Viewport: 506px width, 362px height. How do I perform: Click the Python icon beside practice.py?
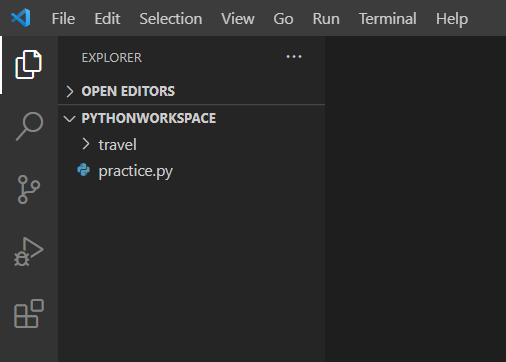pyautogui.click(x=83, y=170)
